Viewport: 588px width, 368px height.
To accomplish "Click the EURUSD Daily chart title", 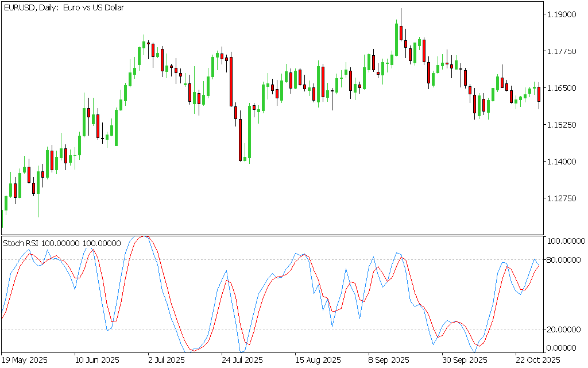I will pyautogui.click(x=64, y=7).
